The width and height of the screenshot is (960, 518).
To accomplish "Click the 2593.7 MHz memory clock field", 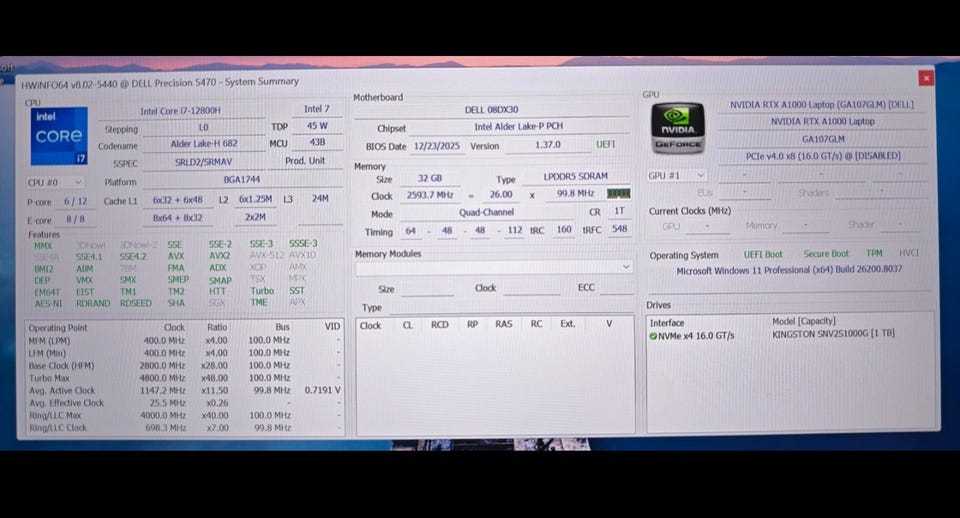I will [430, 195].
